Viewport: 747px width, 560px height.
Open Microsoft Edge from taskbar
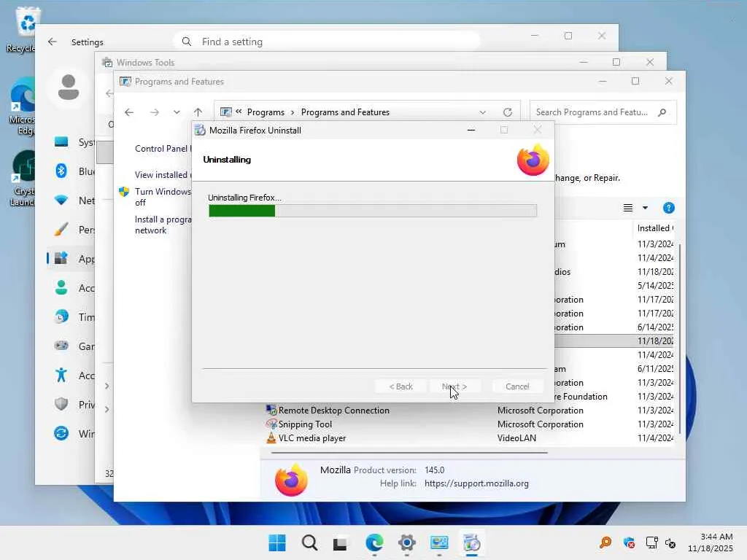[x=374, y=542]
